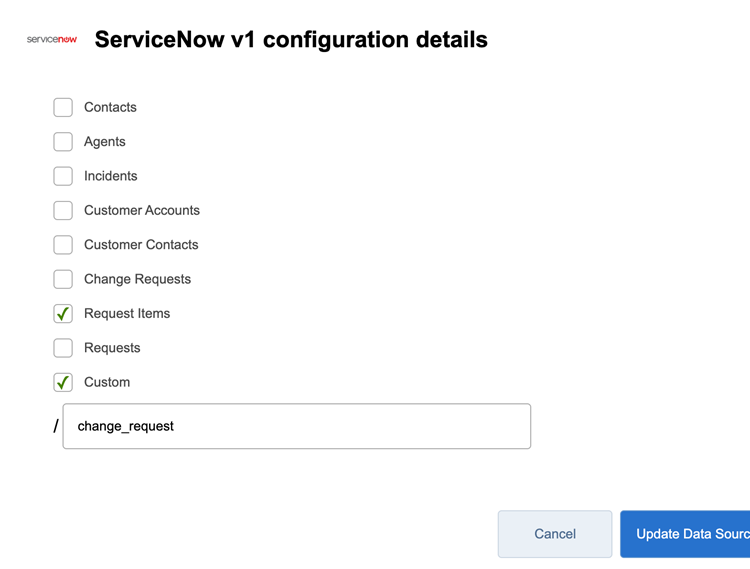Click the ServiceNow logo
Viewport: 750px width, 569px height.
(x=52, y=39)
